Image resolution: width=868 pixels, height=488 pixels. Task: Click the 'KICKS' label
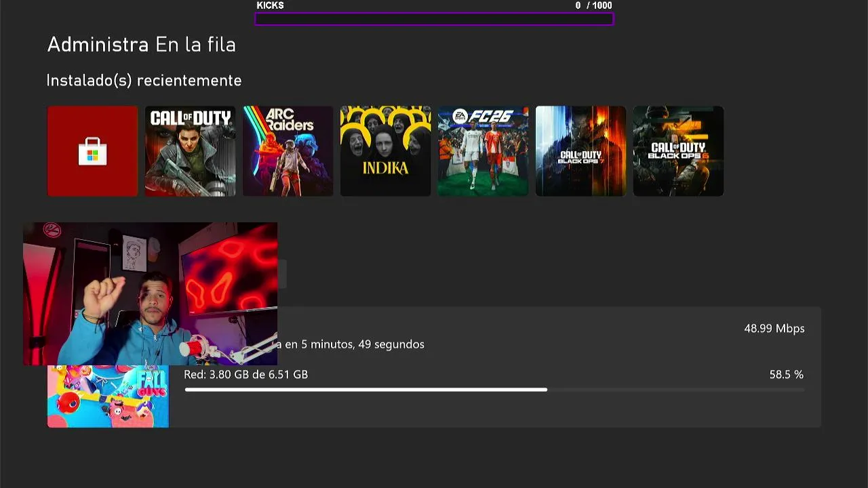coord(270,5)
